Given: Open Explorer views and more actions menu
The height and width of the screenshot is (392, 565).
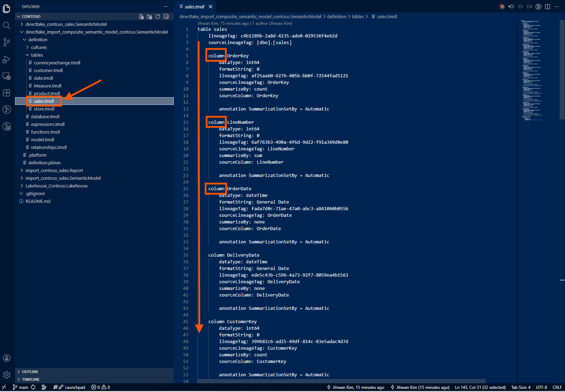Looking at the screenshot, I should click(x=166, y=7).
